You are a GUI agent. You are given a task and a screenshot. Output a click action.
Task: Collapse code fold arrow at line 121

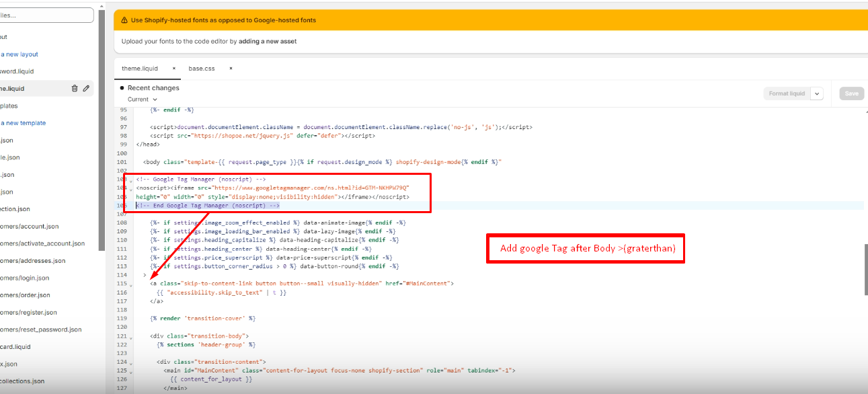click(130, 337)
